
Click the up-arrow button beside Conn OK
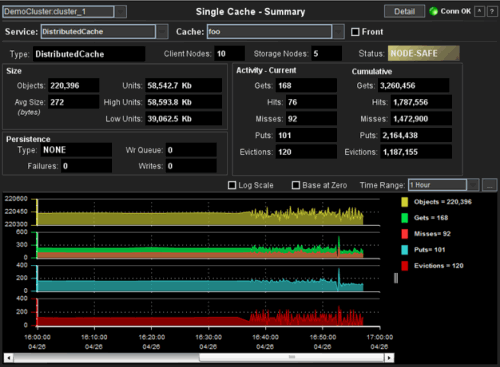coord(479,11)
